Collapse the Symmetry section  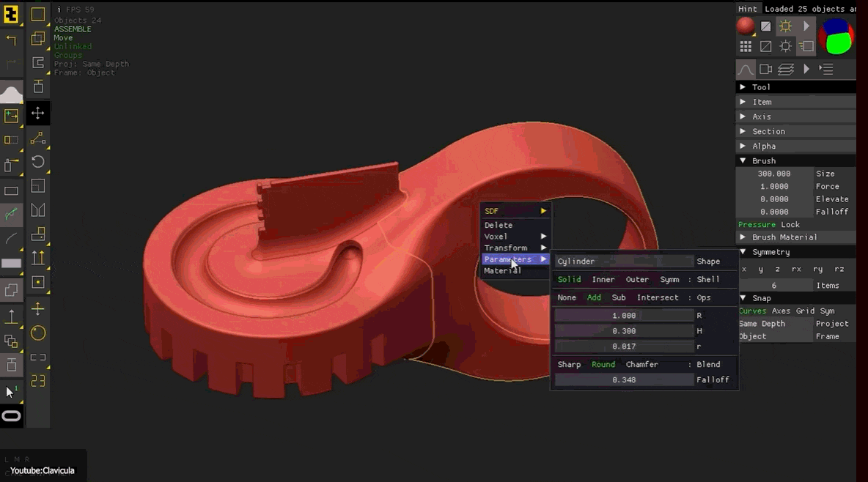[796, 252]
